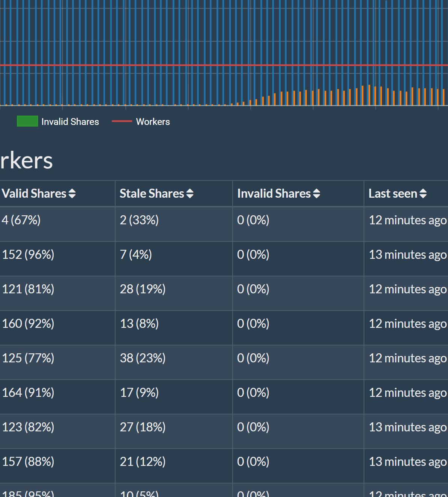Click invalid shares 0 (0%) in 123 (82%) row

[253, 427]
